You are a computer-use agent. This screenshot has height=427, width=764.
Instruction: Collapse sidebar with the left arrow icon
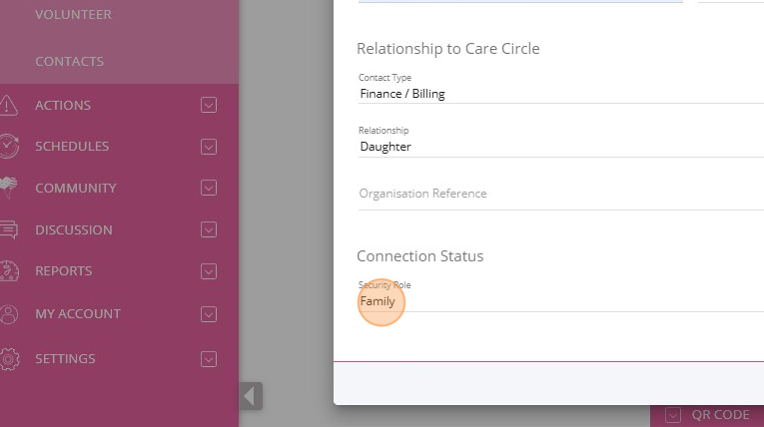tap(251, 396)
